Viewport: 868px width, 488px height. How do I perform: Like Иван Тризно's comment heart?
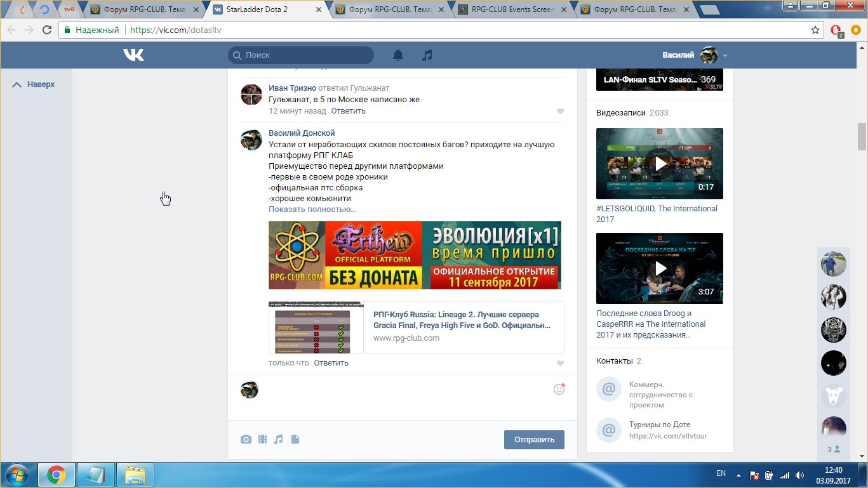point(560,112)
